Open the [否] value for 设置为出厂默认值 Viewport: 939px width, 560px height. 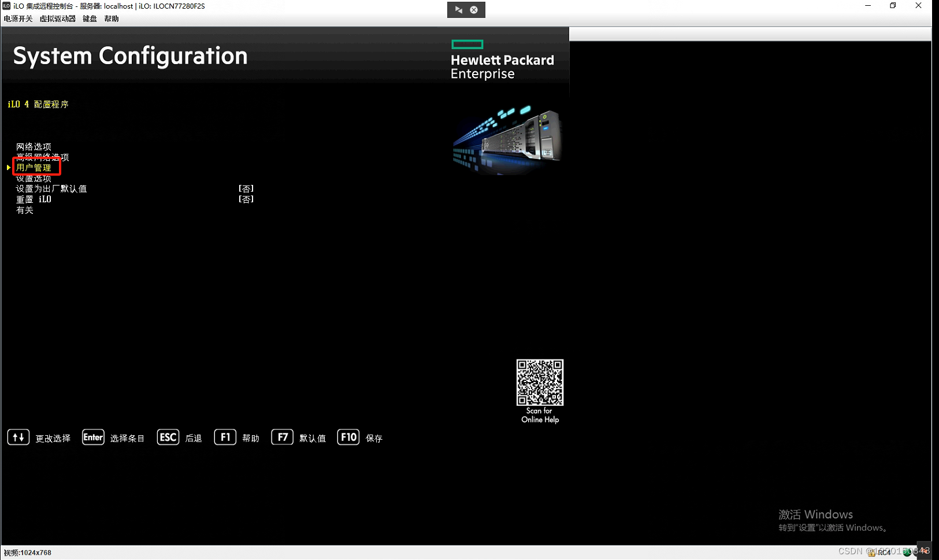point(246,189)
